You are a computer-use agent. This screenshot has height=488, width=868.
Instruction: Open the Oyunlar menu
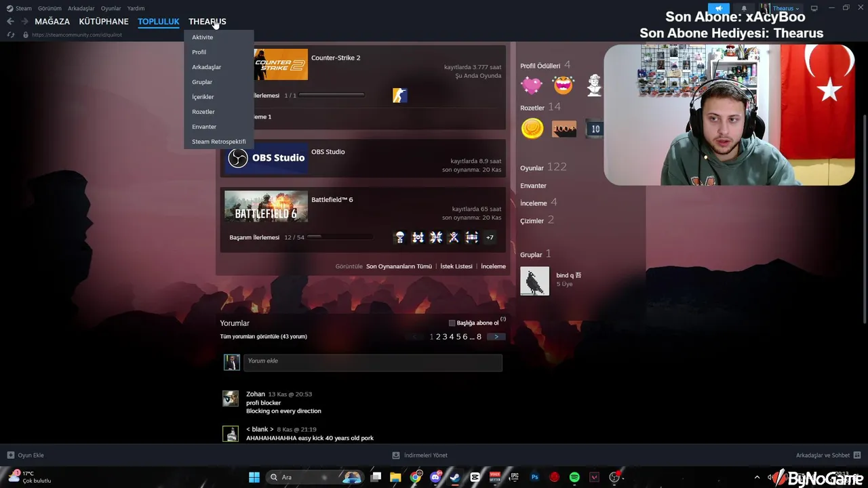coord(111,8)
